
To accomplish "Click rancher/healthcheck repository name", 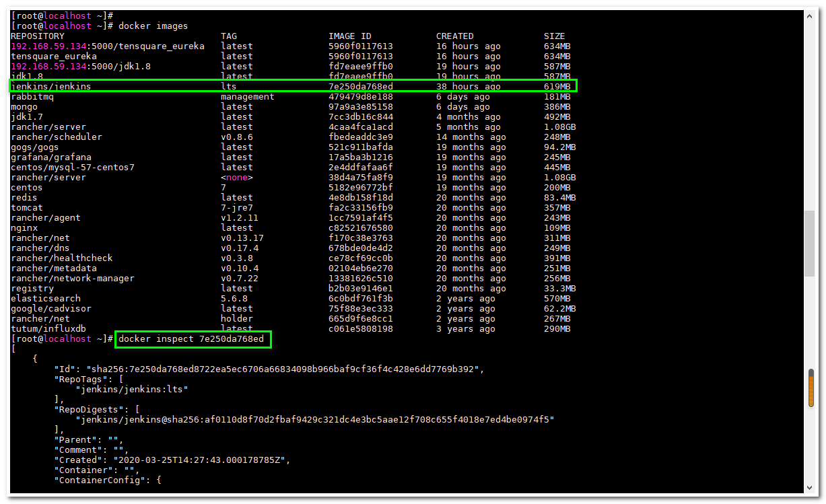I will [62, 258].
